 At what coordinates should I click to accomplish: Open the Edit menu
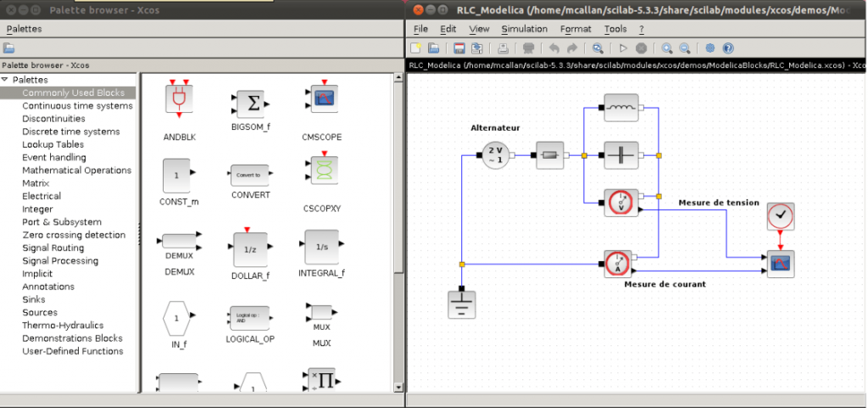[448, 29]
